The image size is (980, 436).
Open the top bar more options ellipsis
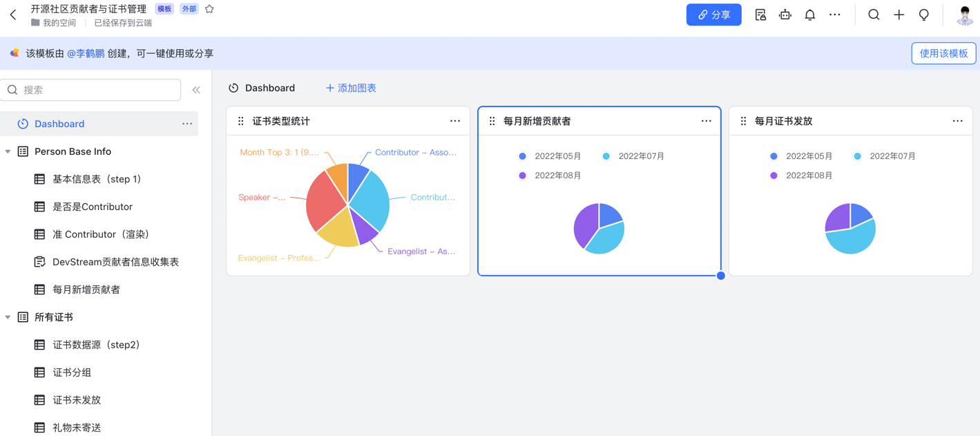coord(834,15)
